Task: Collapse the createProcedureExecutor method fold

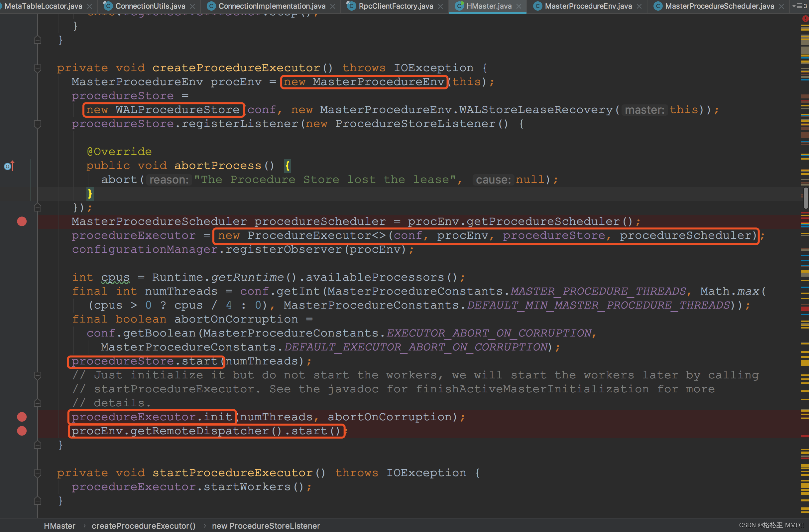Action: (38, 68)
